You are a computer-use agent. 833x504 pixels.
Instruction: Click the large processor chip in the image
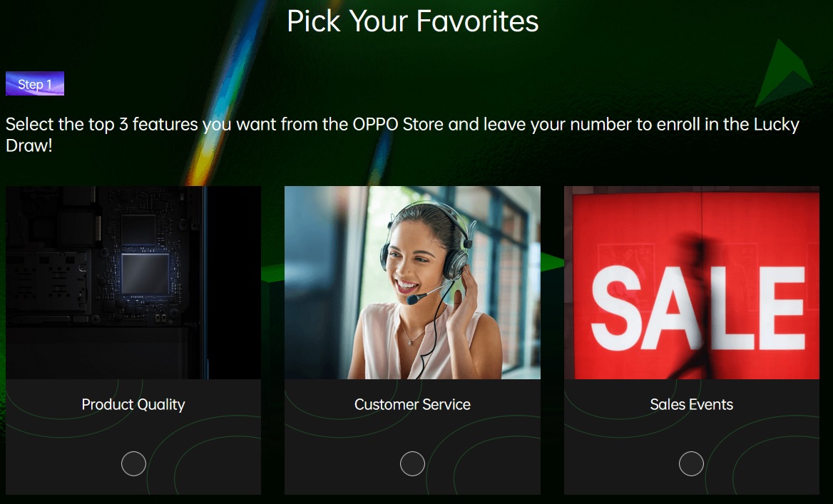pos(145,274)
